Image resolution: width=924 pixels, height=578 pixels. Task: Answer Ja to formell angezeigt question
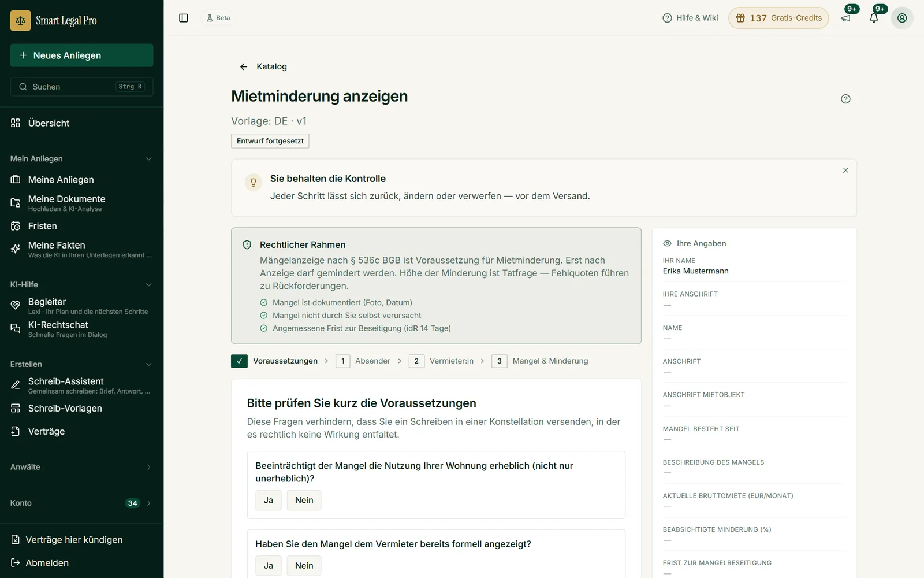pyautogui.click(x=269, y=565)
